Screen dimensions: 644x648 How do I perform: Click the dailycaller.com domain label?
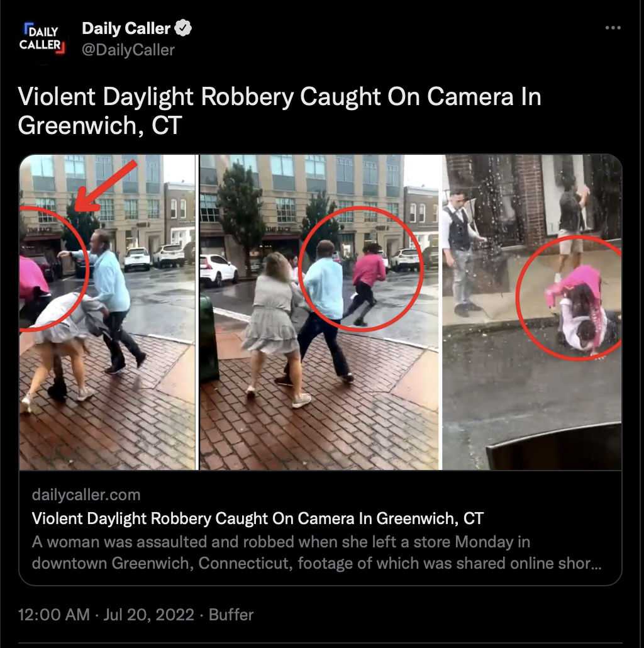[x=86, y=494]
